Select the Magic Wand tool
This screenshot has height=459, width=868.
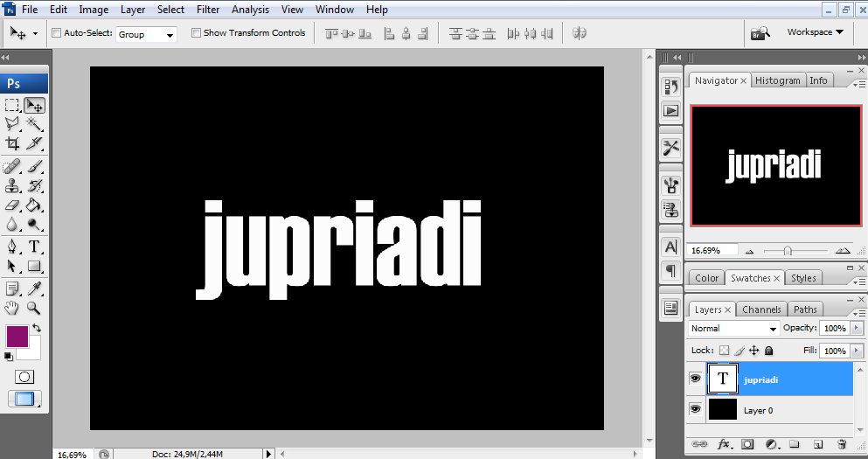pos(34,124)
